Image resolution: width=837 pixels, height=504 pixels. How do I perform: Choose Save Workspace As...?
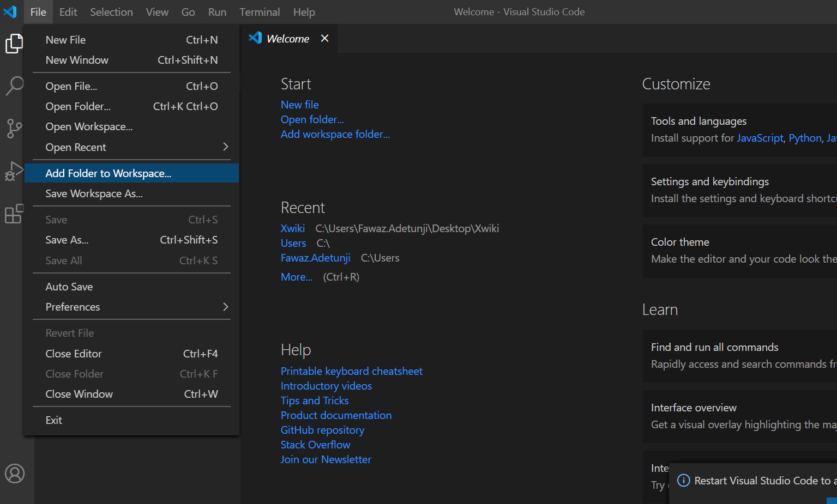pos(131,193)
